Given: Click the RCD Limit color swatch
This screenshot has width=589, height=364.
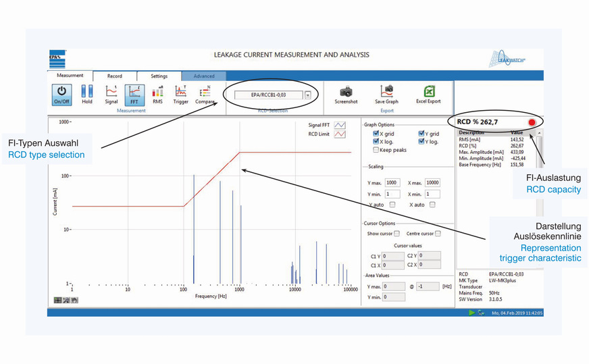Looking at the screenshot, I should pyautogui.click(x=340, y=134).
